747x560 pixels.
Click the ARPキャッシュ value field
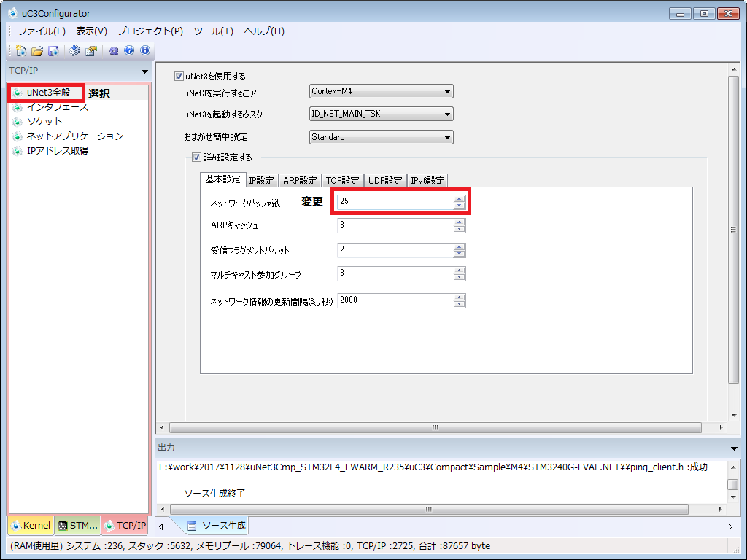pyautogui.click(x=395, y=225)
